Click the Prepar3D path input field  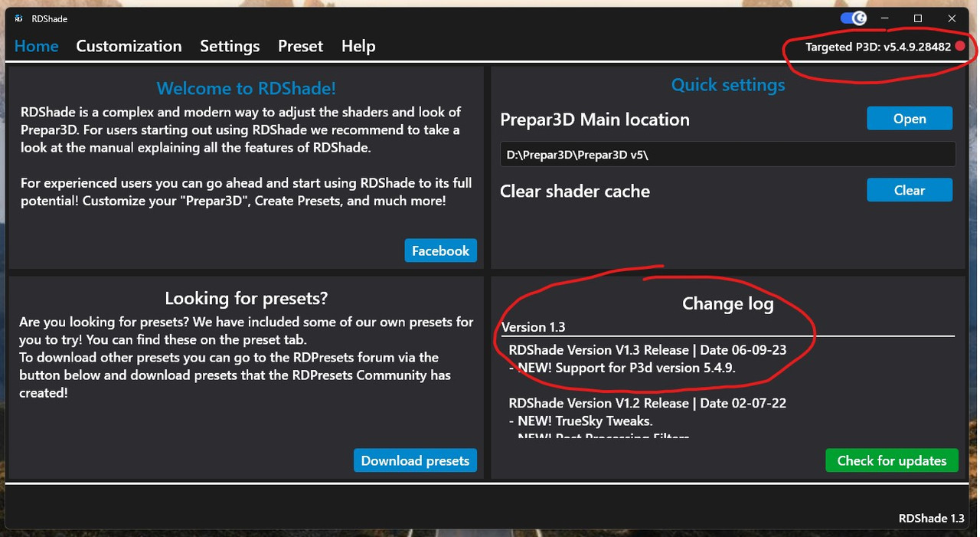[727, 155]
